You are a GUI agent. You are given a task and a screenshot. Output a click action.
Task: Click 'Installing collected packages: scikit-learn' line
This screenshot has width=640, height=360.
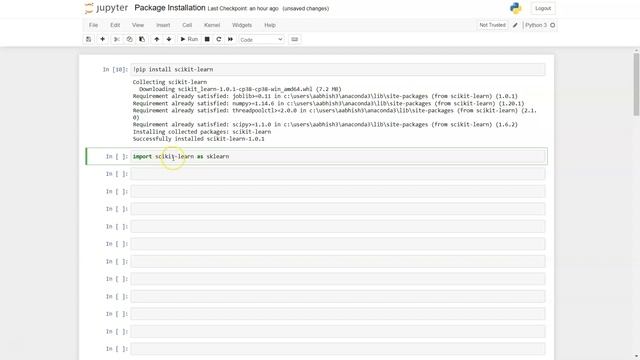point(202,132)
